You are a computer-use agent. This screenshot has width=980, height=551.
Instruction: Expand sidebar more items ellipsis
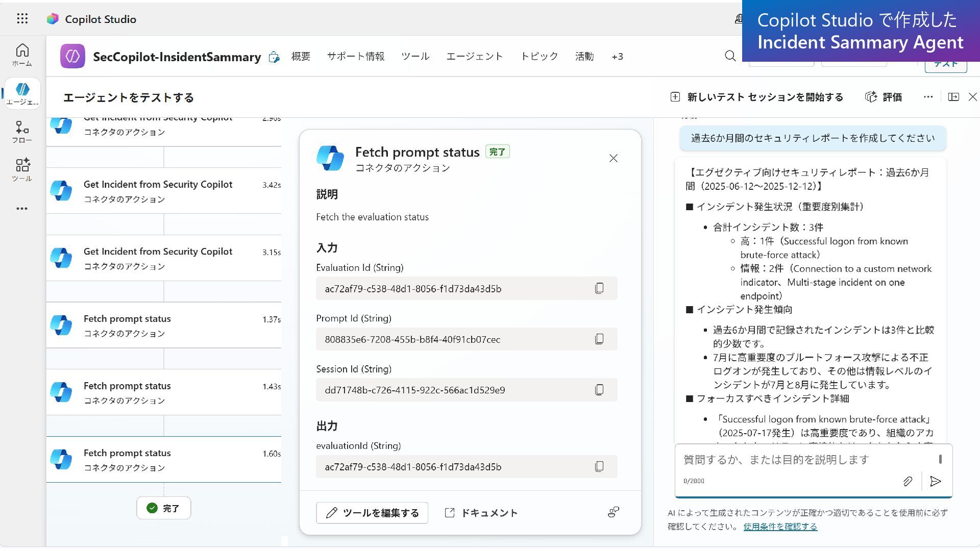pyautogui.click(x=22, y=209)
